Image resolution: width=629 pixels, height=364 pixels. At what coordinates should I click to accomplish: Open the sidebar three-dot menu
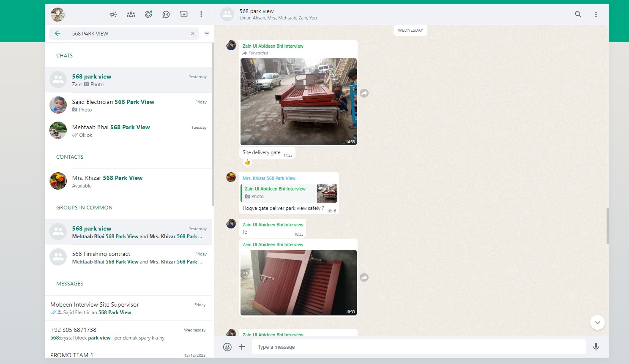tap(201, 14)
